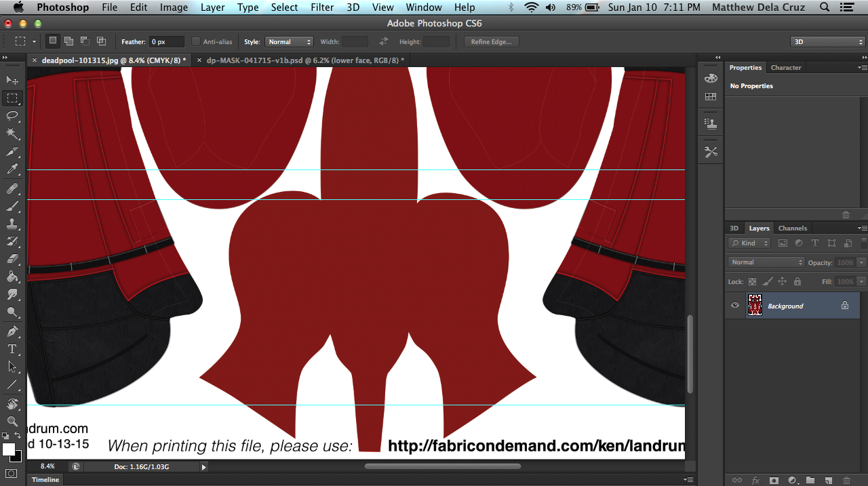Open the Style dropdown
This screenshot has width=868, height=486.
[x=289, y=41]
